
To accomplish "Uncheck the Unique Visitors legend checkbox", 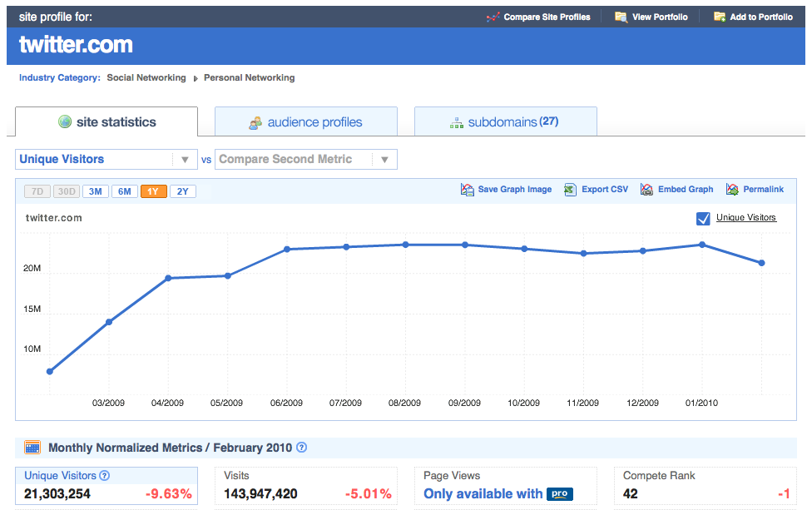I will [x=703, y=219].
